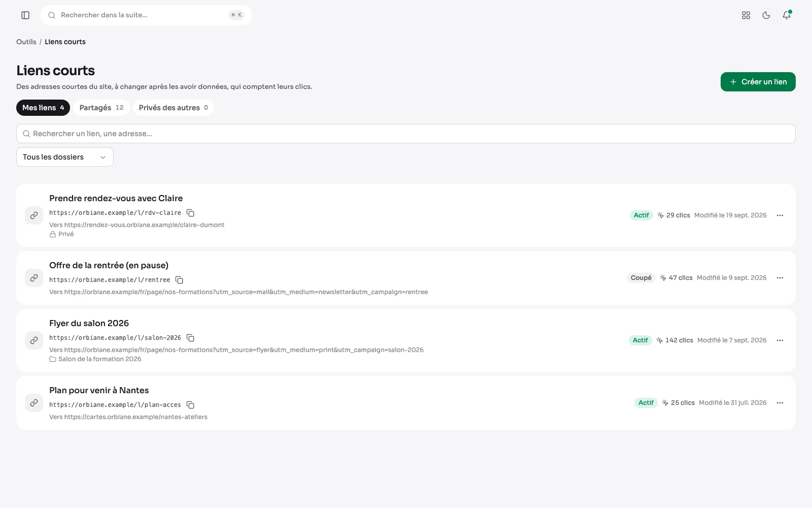This screenshot has width=812, height=508.
Task: Switch to the Partagés tab
Action: tap(101, 108)
